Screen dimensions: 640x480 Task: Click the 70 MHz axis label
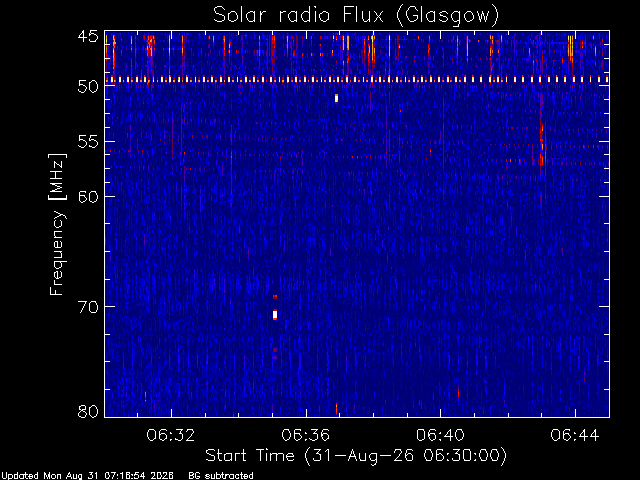coord(88,307)
